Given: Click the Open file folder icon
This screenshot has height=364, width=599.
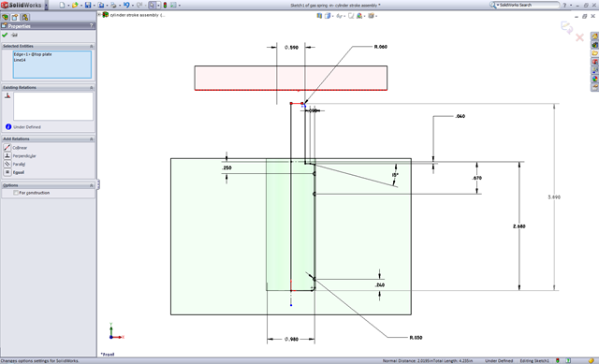Looking at the screenshot, I should pyautogui.click(x=75, y=5).
